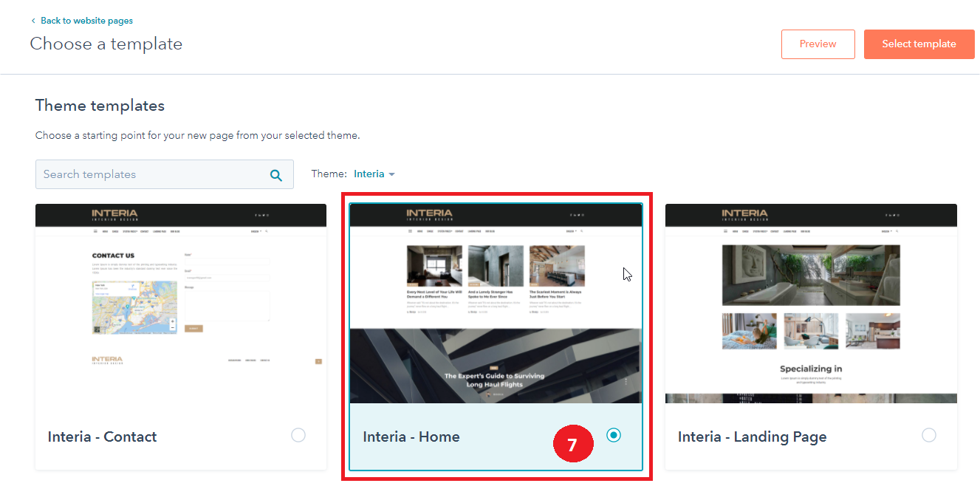Click hamburger menu icon in Contact preview
The height and width of the screenshot is (486, 980).
[x=95, y=231]
